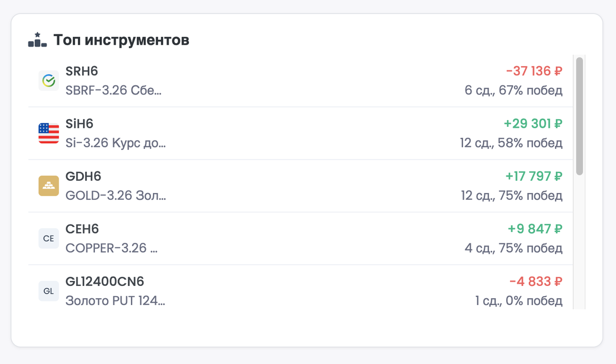Open the SRH6 instrument entry

tap(205, 81)
